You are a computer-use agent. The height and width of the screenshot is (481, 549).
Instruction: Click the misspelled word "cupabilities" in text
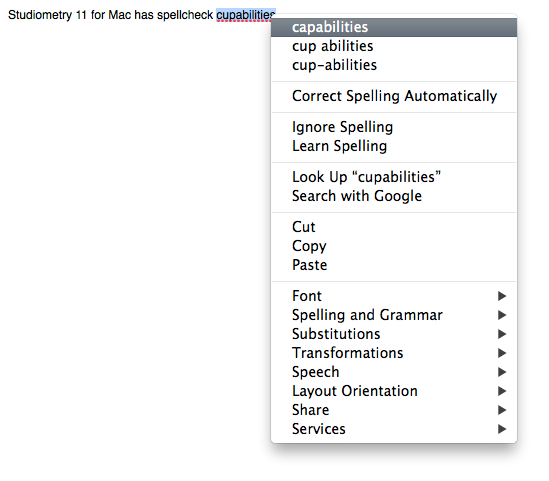click(244, 15)
